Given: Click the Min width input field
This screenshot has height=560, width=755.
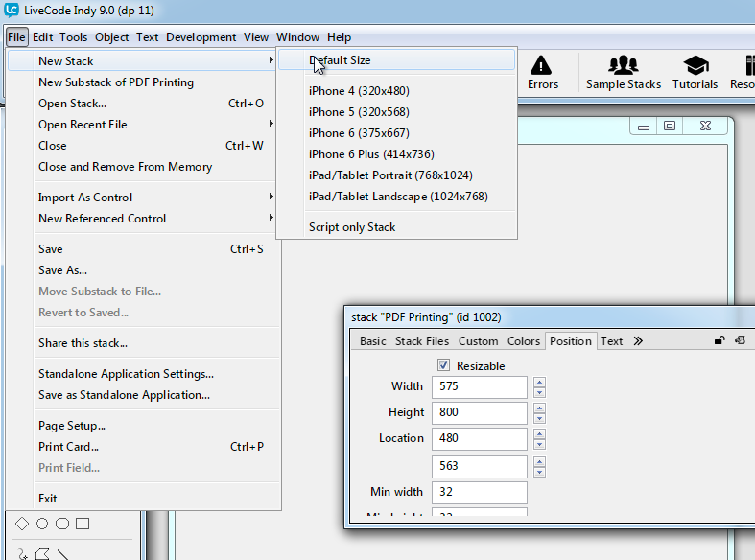Looking at the screenshot, I should [x=479, y=492].
